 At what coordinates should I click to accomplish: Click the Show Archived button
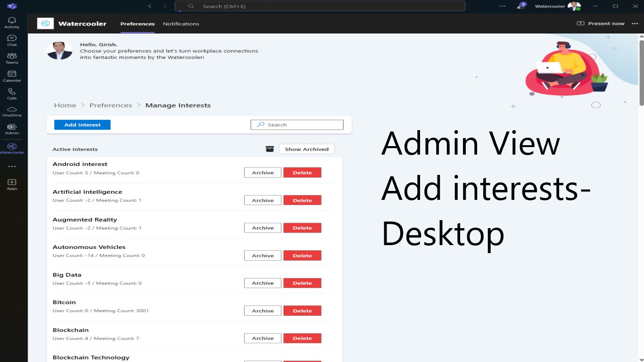(x=307, y=149)
